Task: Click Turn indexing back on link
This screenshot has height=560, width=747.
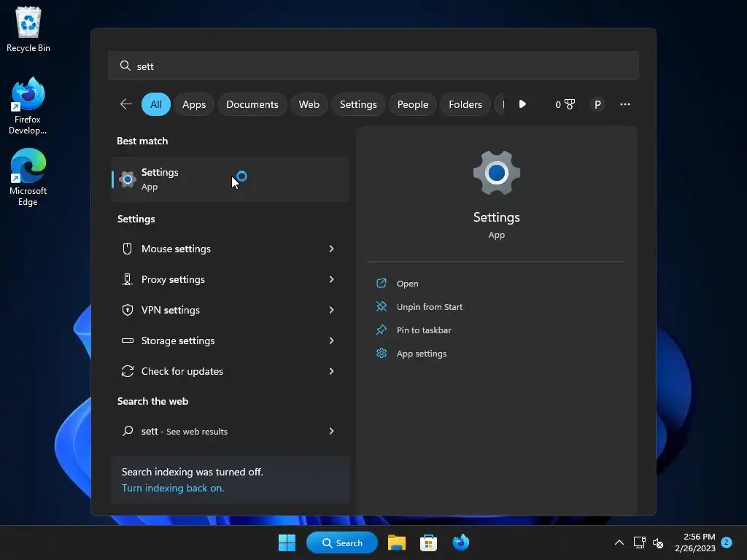Action: click(172, 488)
